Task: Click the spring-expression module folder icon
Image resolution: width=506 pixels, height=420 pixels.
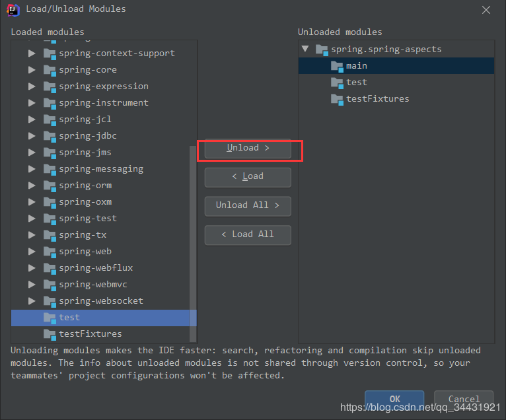Action: [x=50, y=87]
